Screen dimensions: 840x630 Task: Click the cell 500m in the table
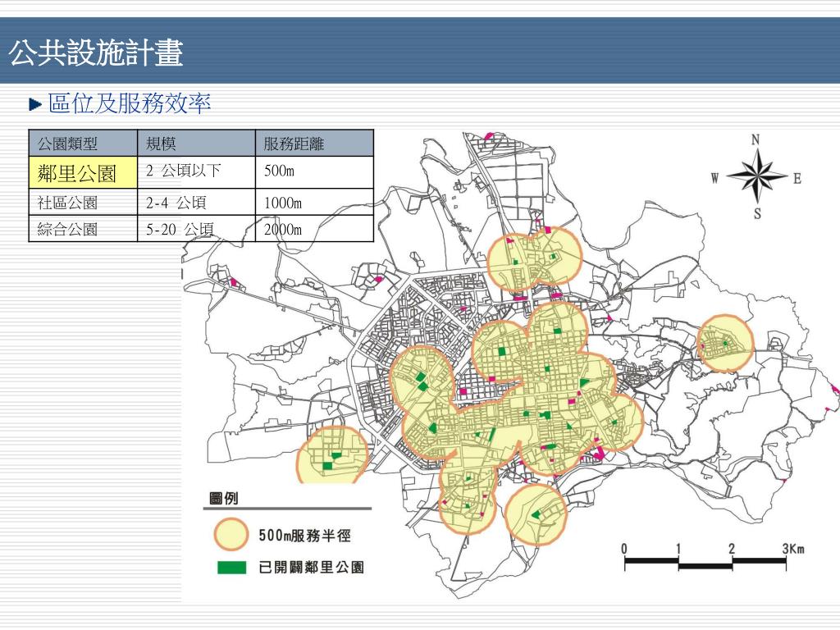tap(314, 172)
